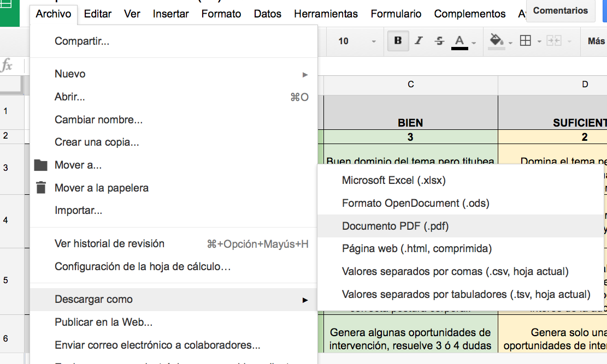Open fill color paint bucket
This screenshot has height=364, width=607.
(x=496, y=40)
